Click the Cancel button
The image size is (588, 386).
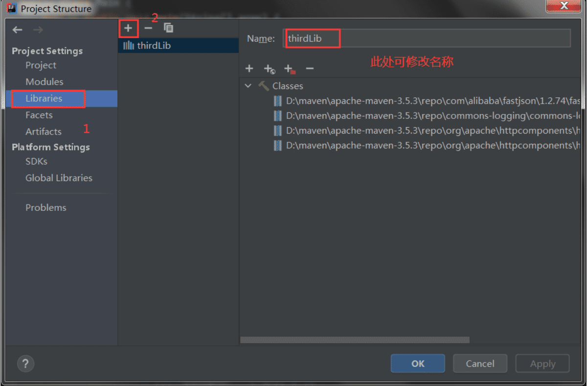click(480, 363)
